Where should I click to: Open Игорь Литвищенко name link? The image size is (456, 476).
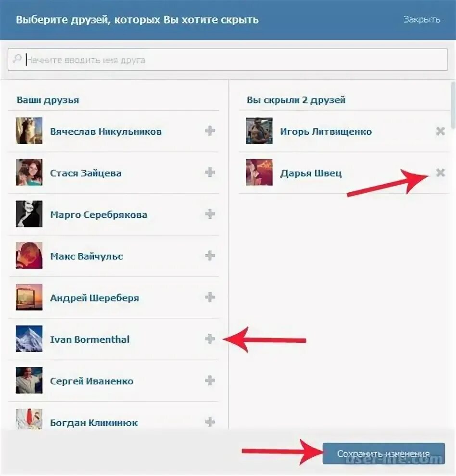tap(326, 131)
